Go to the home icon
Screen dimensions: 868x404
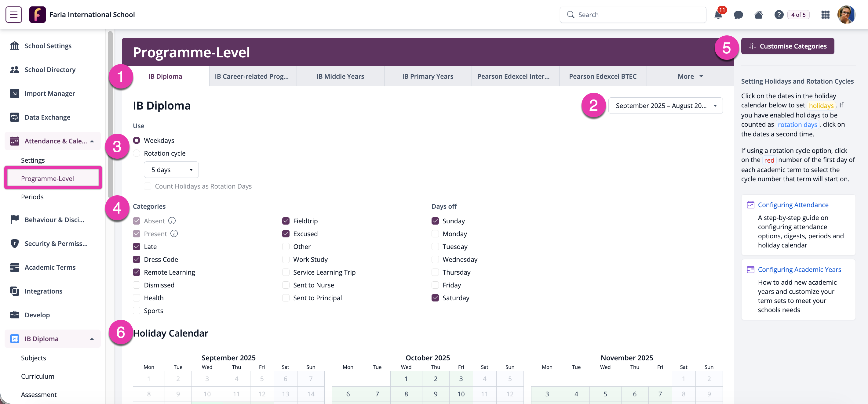click(x=758, y=14)
